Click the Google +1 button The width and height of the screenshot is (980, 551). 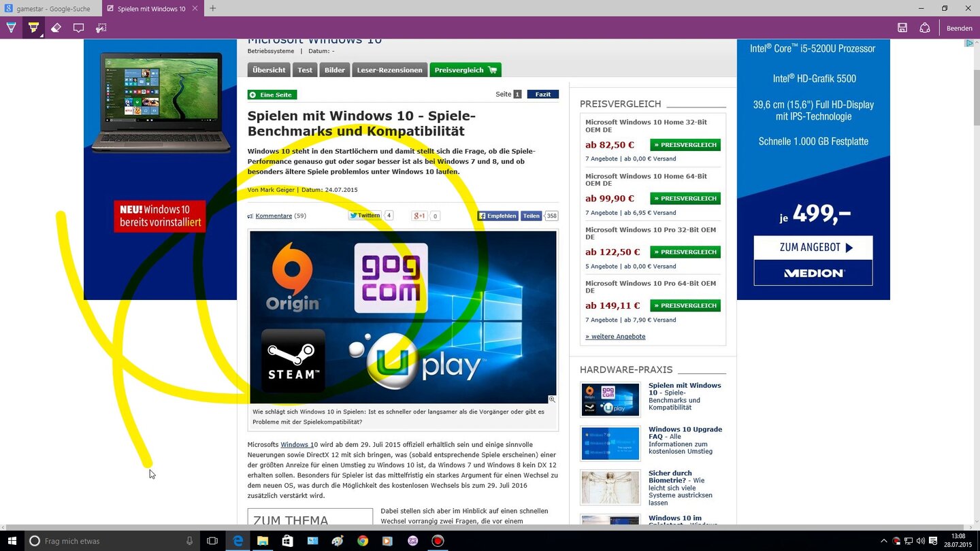419,216
